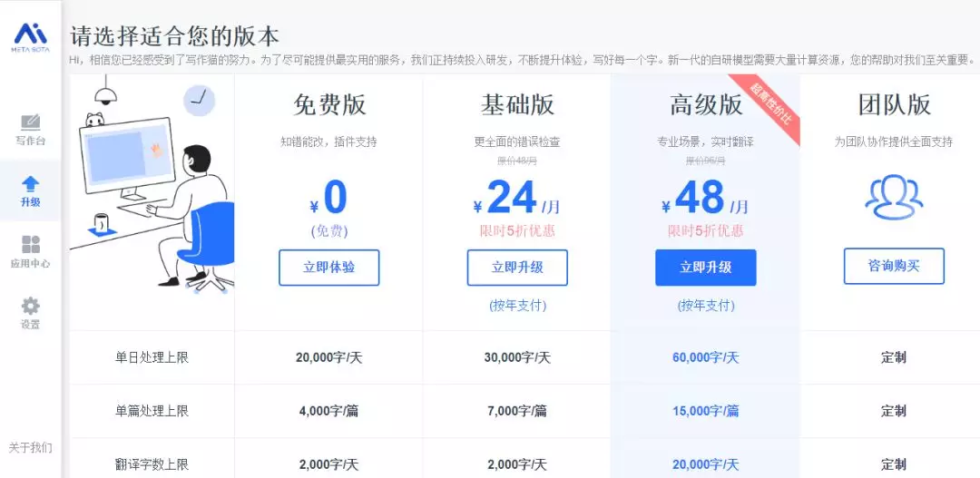Open the 应用中心 app center icon
This screenshot has width=980, height=478.
pos(30,244)
